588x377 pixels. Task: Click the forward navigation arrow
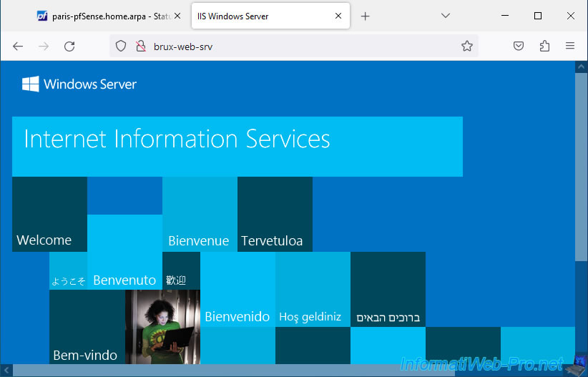click(x=44, y=46)
